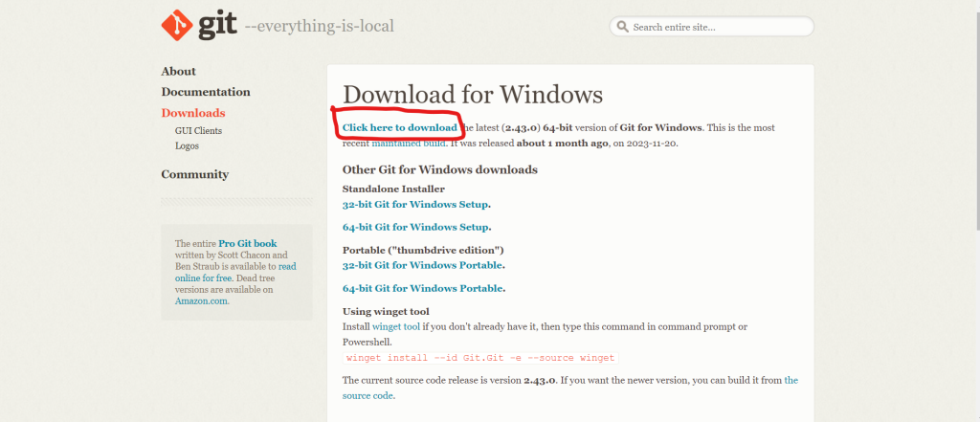The height and width of the screenshot is (422, 980).
Task: Open the Logos sub-link
Action: [x=187, y=145]
